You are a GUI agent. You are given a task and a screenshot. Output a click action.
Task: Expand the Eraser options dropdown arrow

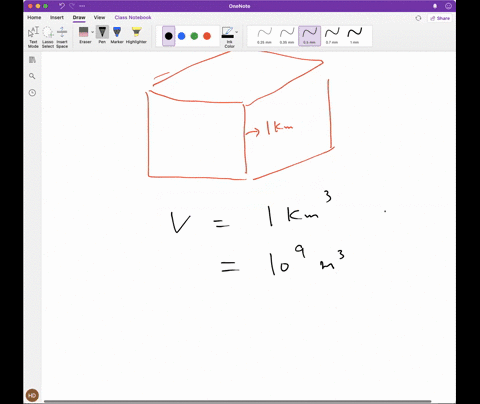tap(93, 32)
